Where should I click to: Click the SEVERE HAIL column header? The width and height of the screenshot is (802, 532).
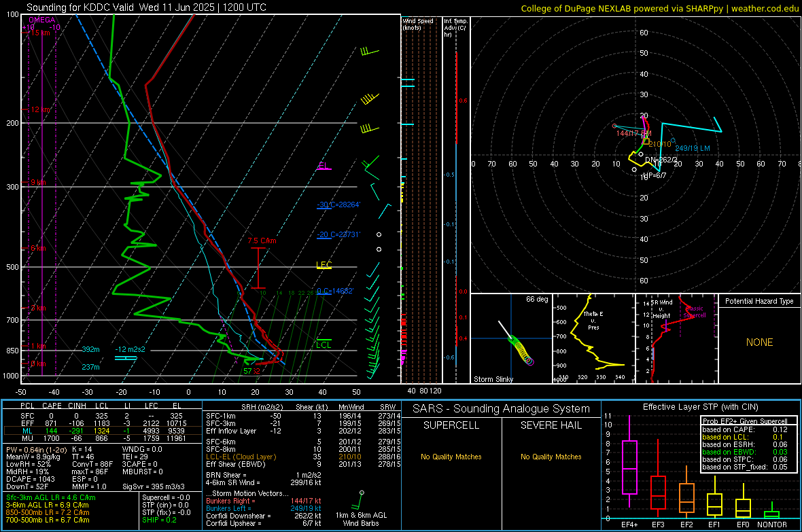pos(551,425)
